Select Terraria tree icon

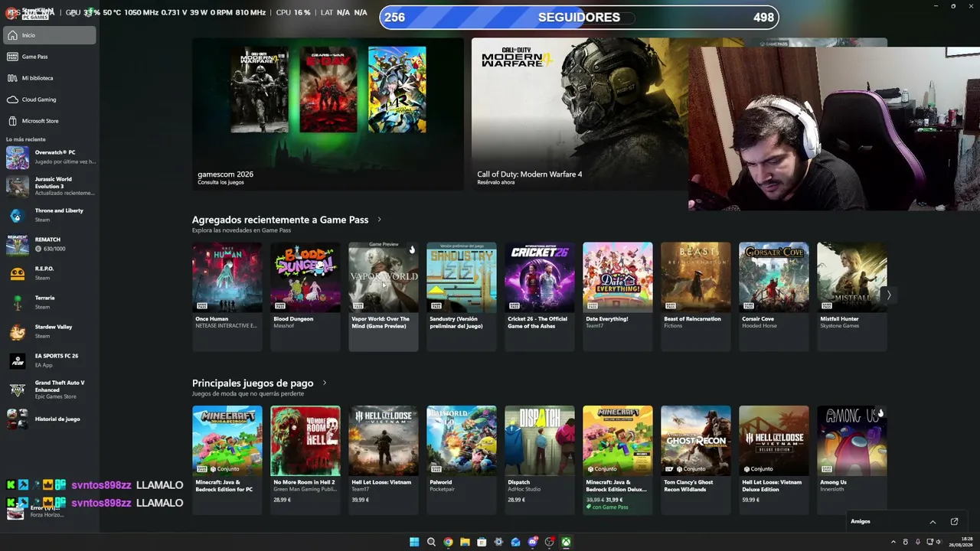pyautogui.click(x=18, y=302)
